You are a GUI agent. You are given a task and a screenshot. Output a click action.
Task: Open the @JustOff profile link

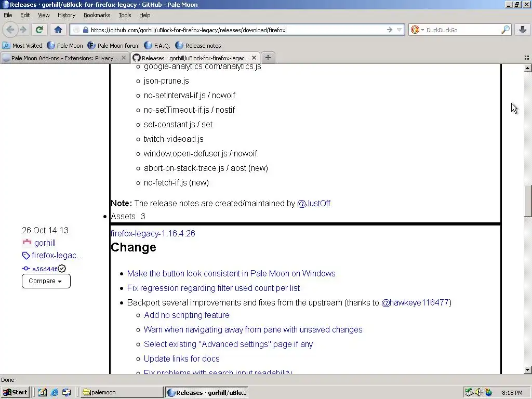[x=314, y=203]
